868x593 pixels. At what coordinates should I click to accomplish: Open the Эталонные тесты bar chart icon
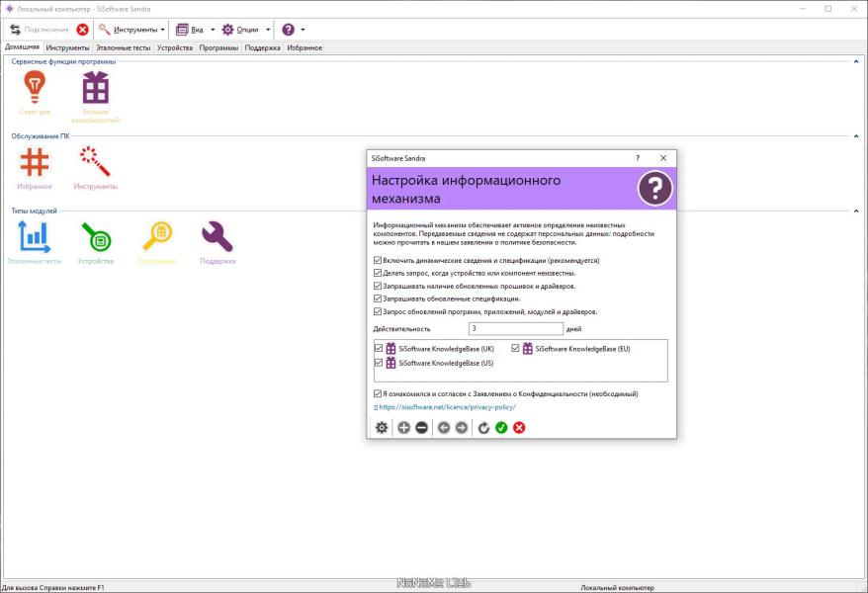click(x=35, y=237)
